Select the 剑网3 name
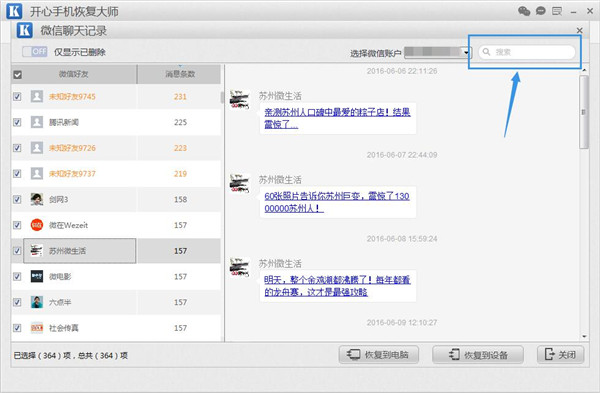 pos(59,199)
